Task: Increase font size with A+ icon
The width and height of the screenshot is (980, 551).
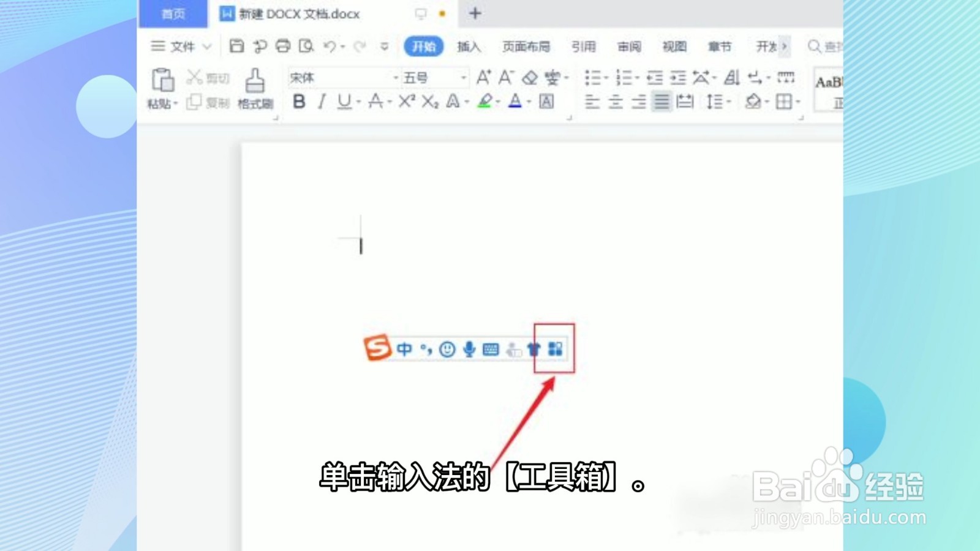Action: pyautogui.click(x=484, y=77)
